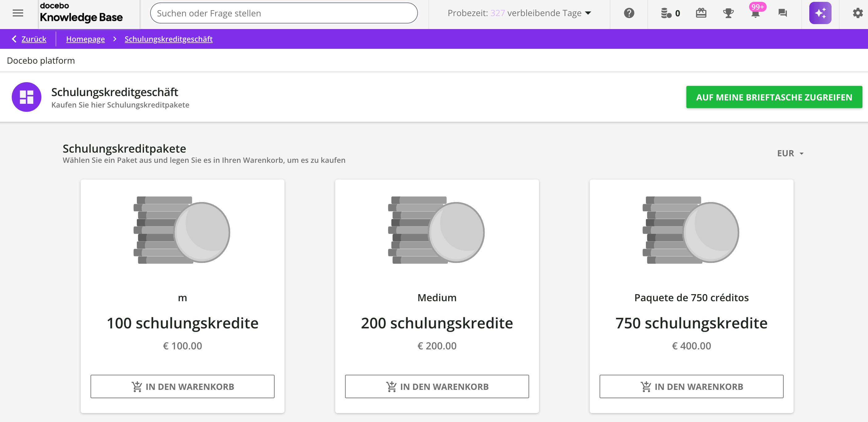
Task: Expand the EUR currency dropdown
Action: [x=790, y=153]
